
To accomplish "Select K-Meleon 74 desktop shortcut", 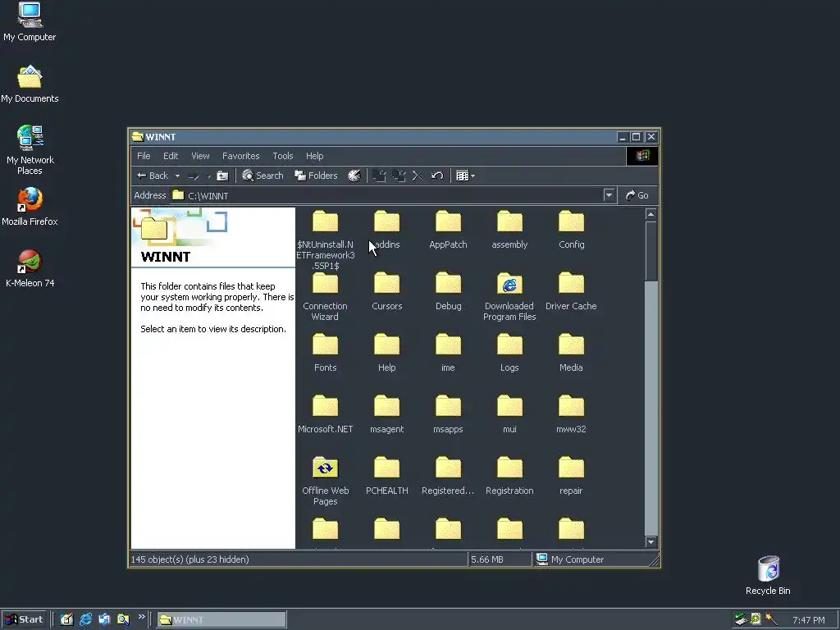I will 30,268.
